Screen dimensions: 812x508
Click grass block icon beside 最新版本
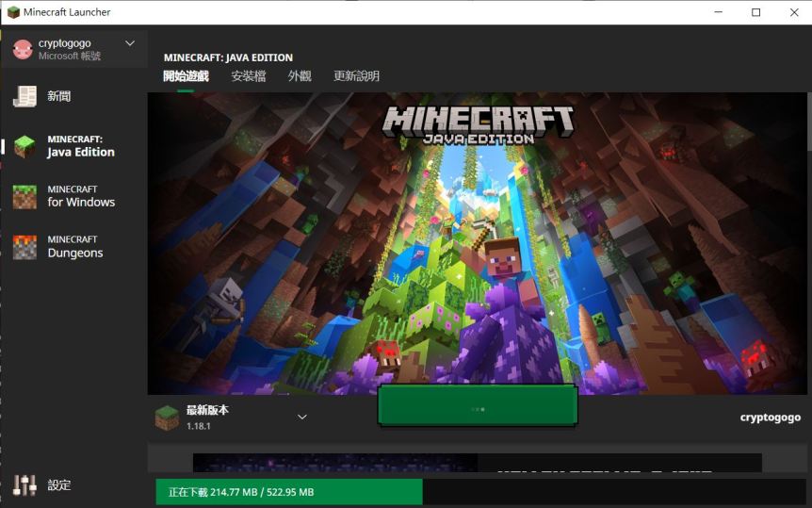tap(167, 418)
